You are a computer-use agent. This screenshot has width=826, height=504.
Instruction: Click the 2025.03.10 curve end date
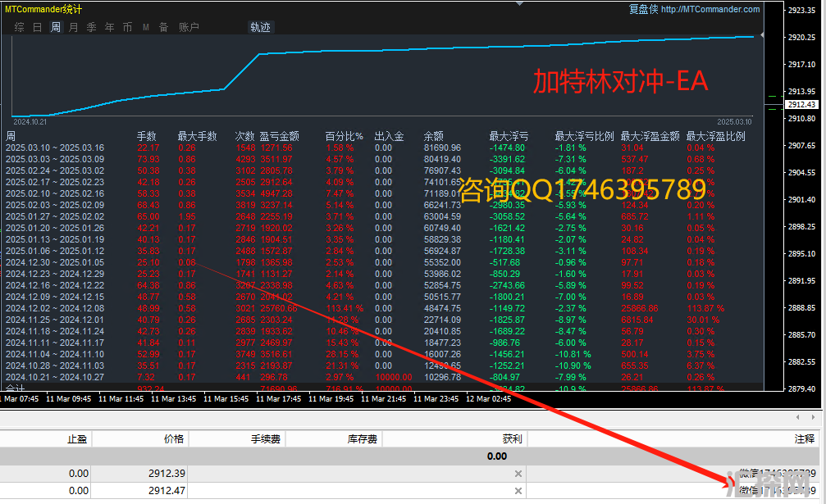pyautogui.click(x=734, y=122)
